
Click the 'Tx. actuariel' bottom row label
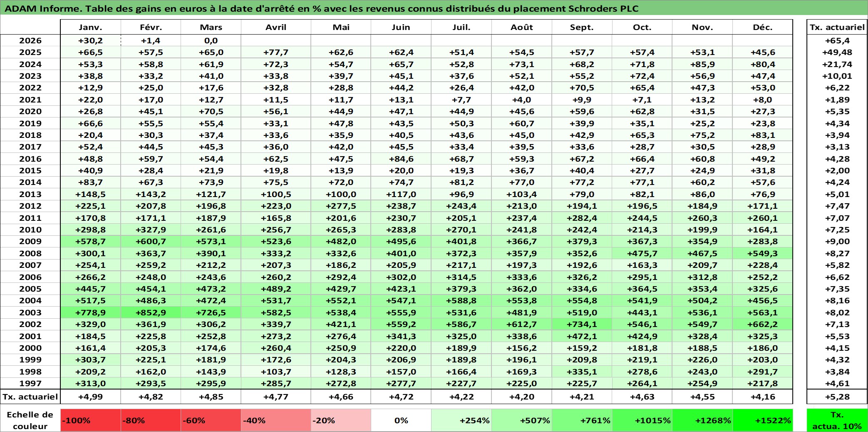click(30, 397)
